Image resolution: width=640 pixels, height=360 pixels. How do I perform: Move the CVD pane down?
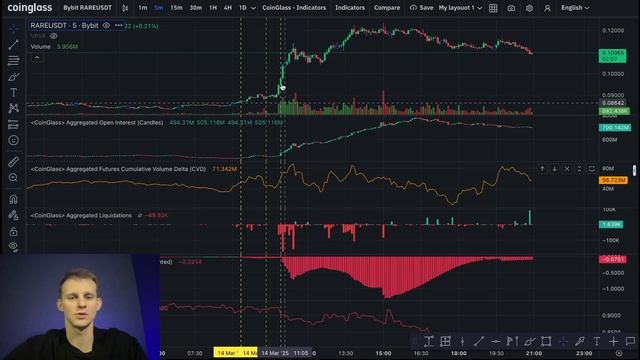554,169
